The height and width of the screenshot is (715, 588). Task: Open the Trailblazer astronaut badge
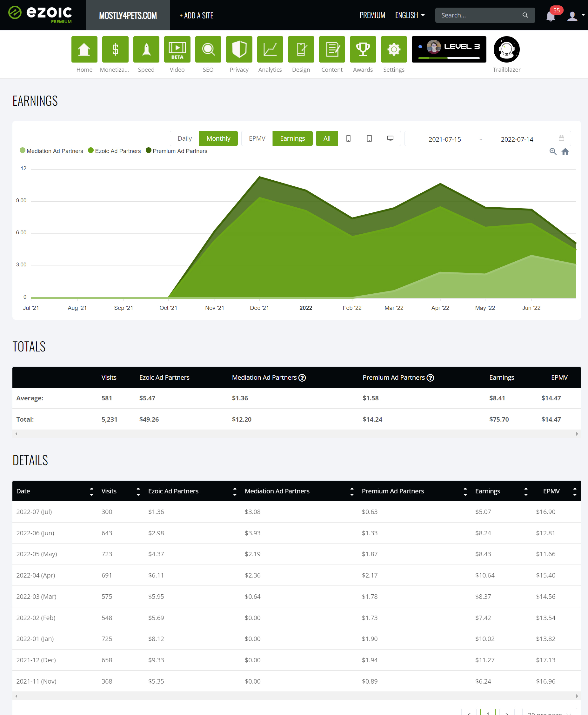pyautogui.click(x=506, y=50)
